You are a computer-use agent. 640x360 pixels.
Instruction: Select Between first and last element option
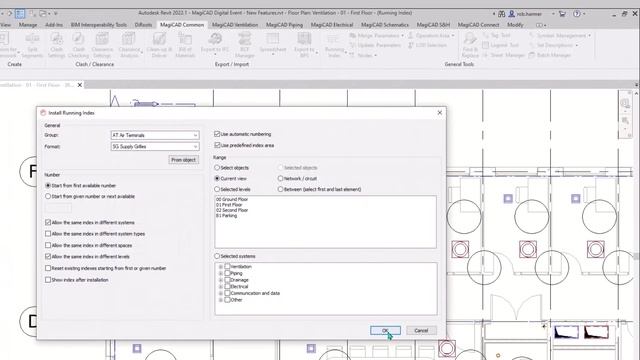tap(280, 189)
